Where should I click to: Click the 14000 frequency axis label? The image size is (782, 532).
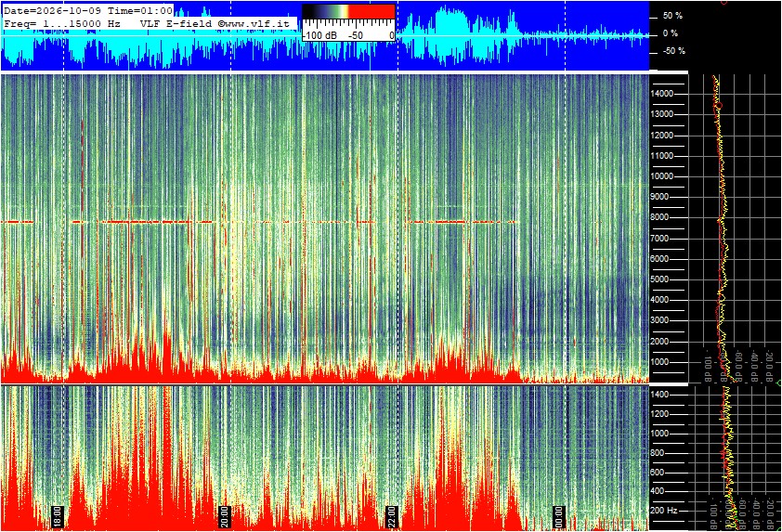pos(662,94)
